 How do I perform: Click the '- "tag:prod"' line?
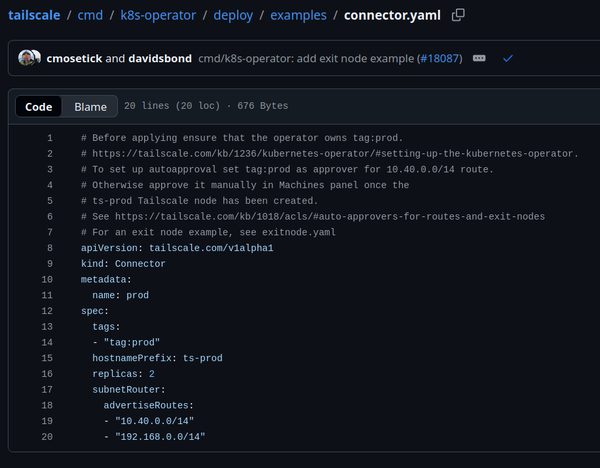point(126,342)
